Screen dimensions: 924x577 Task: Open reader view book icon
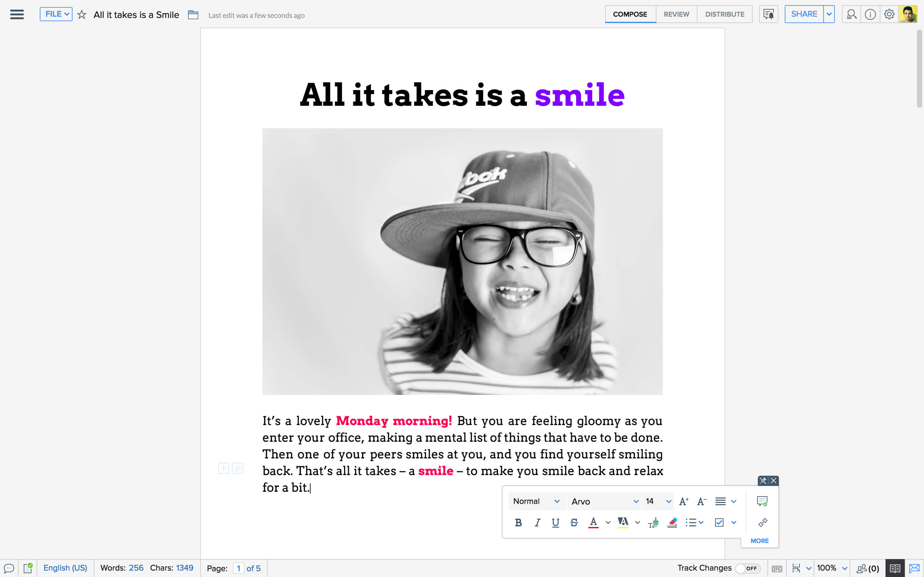(894, 568)
